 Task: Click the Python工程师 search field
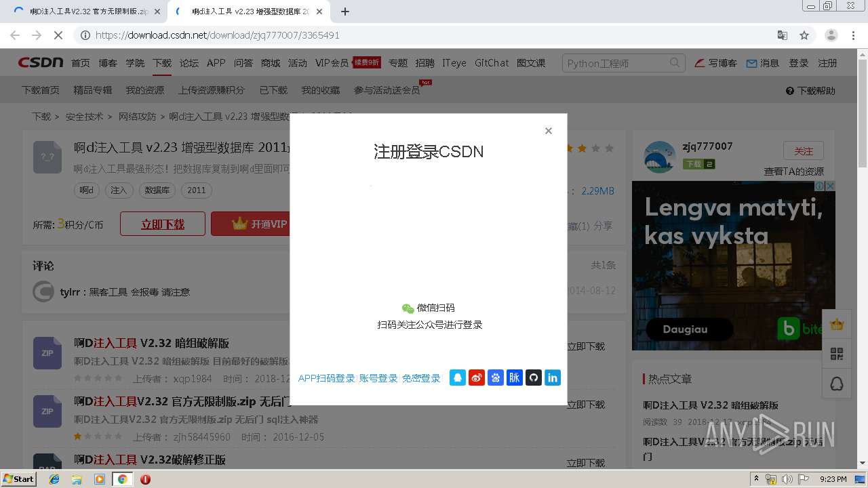tap(615, 63)
